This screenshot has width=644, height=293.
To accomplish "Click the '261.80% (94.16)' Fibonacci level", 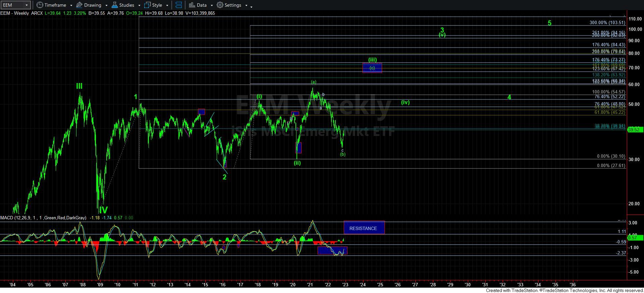I will pyautogui.click(x=608, y=32).
